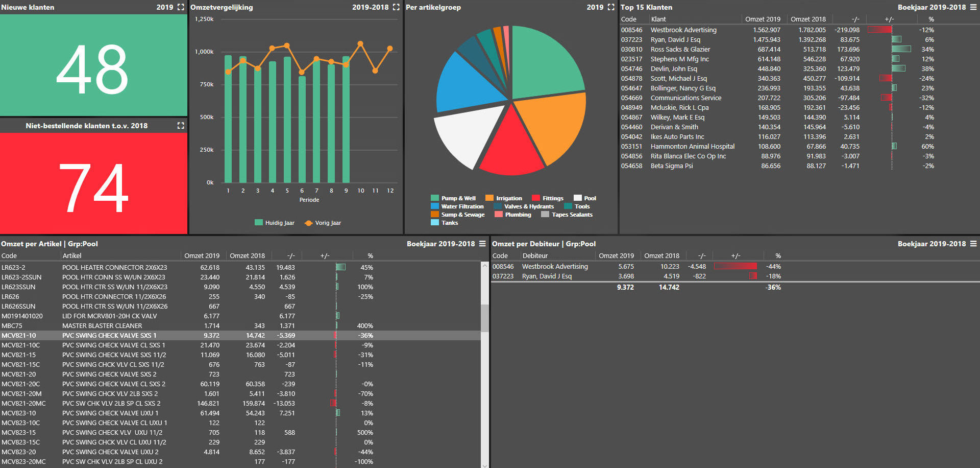Select Stephens M Mfg Inc customer row
Viewport: 980px width, 468px height.
(777, 59)
